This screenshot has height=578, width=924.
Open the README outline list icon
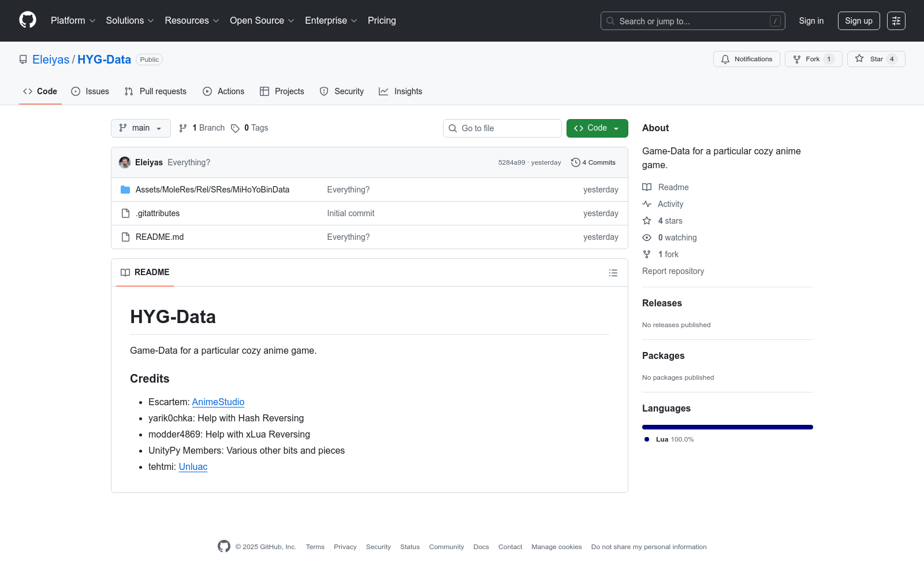click(x=613, y=273)
